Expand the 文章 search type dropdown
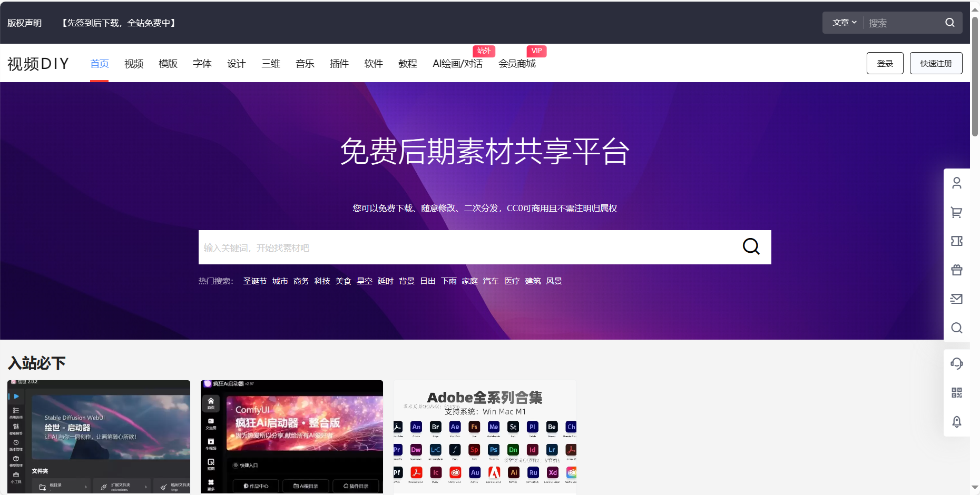 pyautogui.click(x=844, y=23)
